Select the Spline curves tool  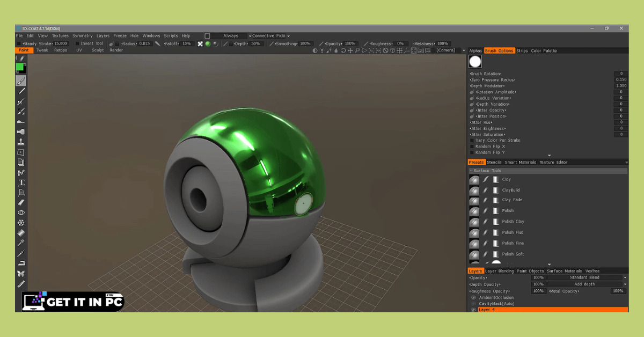21,173
